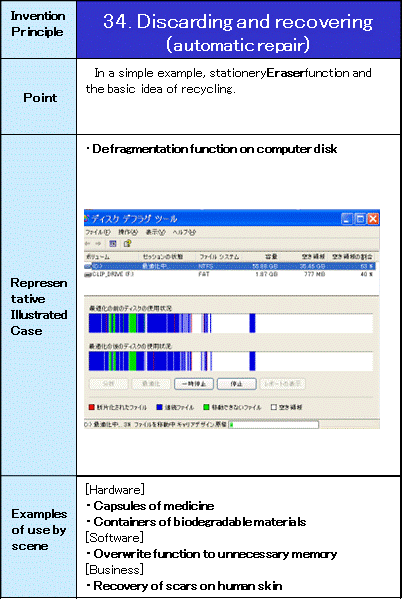Click the 一時停止 (Pause) button
The width and height of the screenshot is (403, 601).
(x=194, y=384)
